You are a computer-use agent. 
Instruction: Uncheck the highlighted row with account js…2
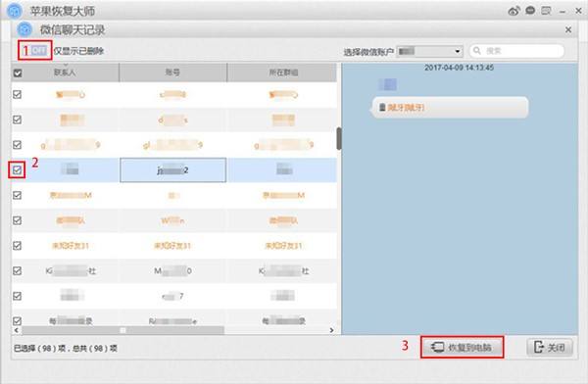(x=18, y=170)
